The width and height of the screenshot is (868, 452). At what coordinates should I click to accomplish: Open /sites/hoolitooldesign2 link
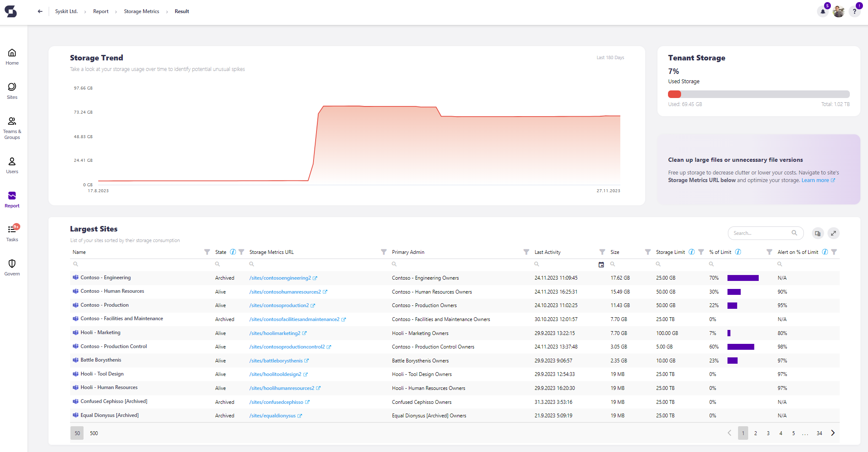click(275, 374)
